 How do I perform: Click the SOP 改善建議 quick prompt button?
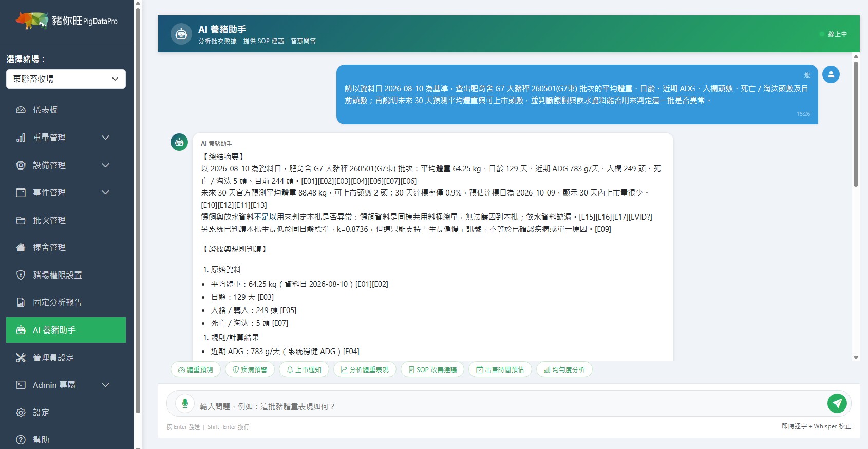click(432, 369)
